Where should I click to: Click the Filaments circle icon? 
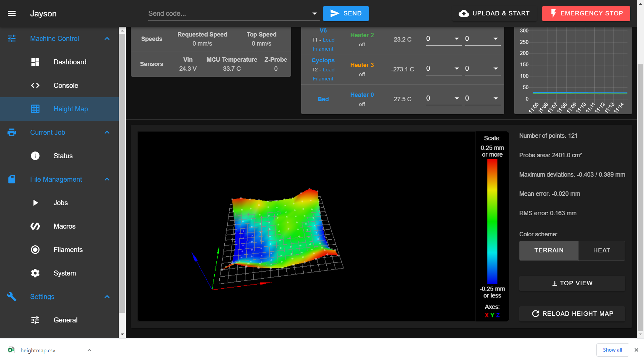(x=35, y=250)
